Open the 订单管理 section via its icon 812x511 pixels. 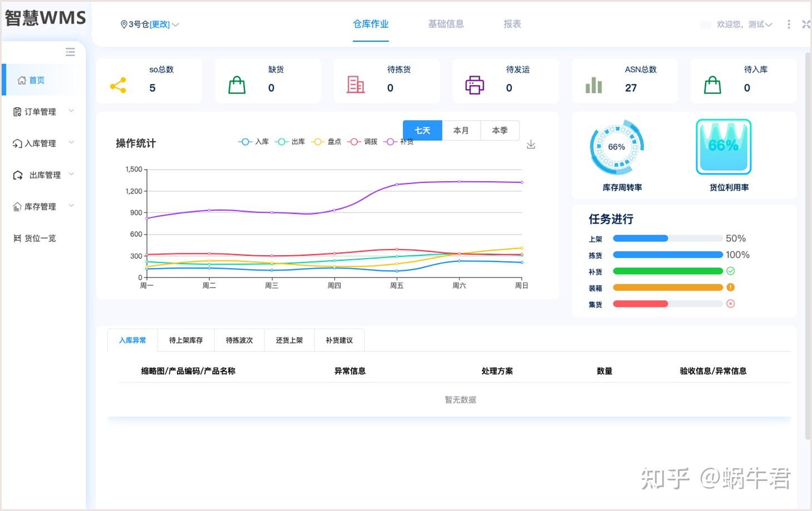[18, 111]
